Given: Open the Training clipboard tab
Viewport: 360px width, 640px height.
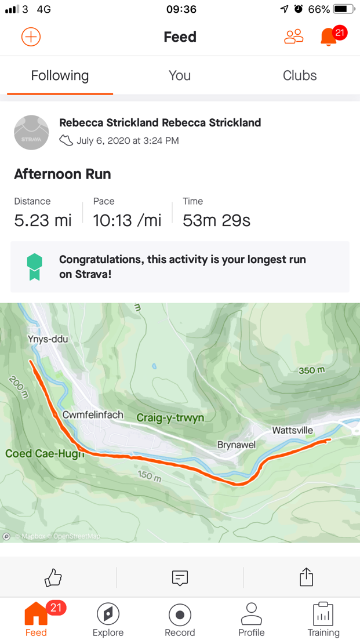Looking at the screenshot, I should click(323, 619).
